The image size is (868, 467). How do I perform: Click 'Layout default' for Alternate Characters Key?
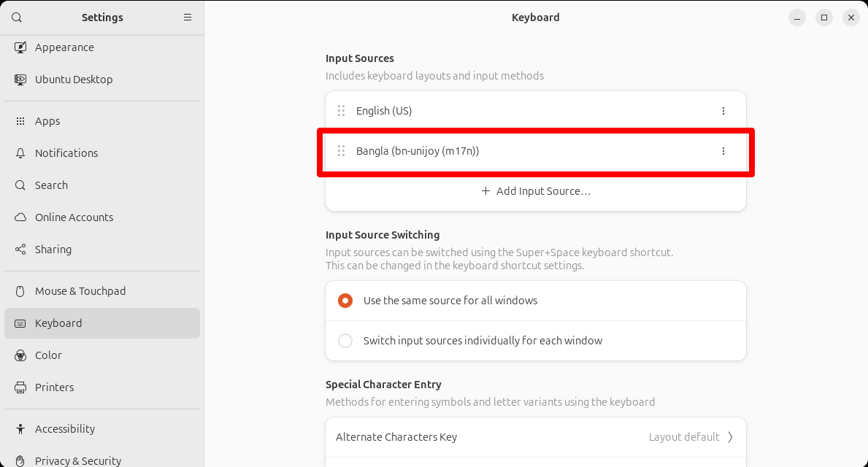[x=683, y=436]
